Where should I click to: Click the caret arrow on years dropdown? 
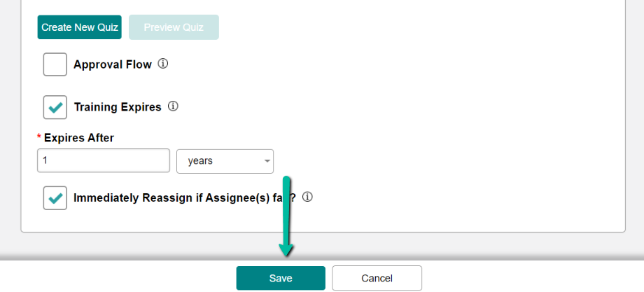267,161
